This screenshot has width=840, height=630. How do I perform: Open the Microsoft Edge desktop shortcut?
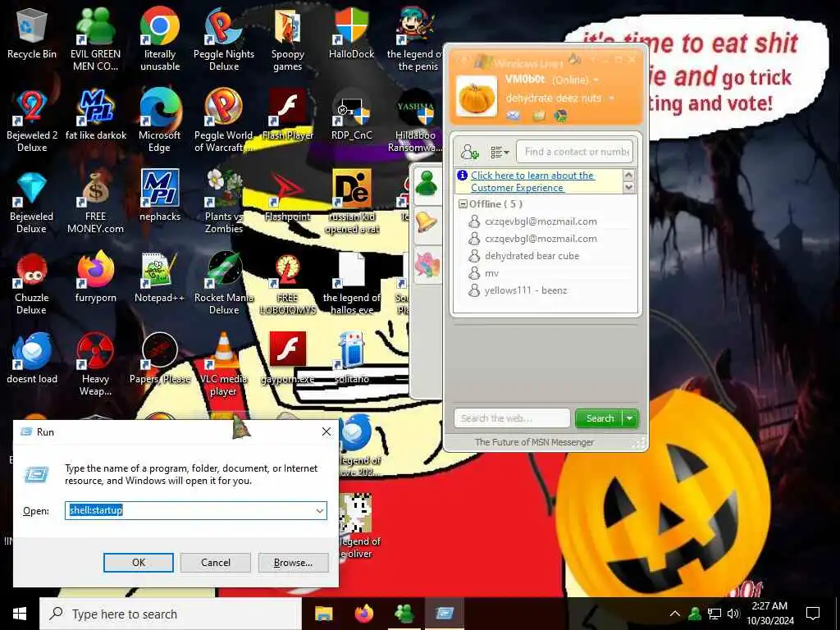coord(160,121)
